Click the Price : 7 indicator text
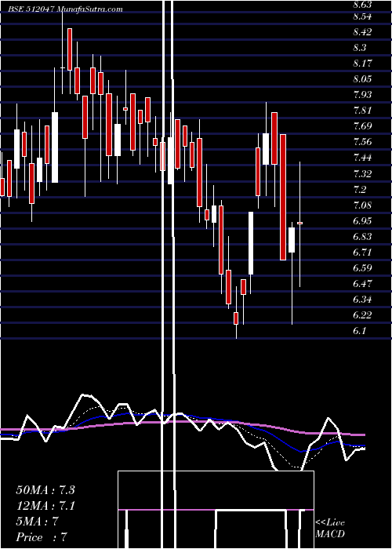Screen dimensions: 392x549 coord(42,537)
